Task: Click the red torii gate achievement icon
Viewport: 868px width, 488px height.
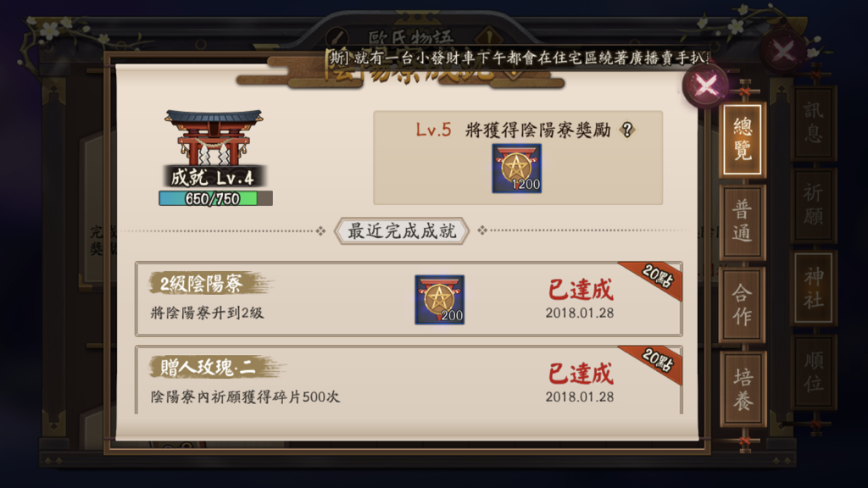Action: click(214, 136)
